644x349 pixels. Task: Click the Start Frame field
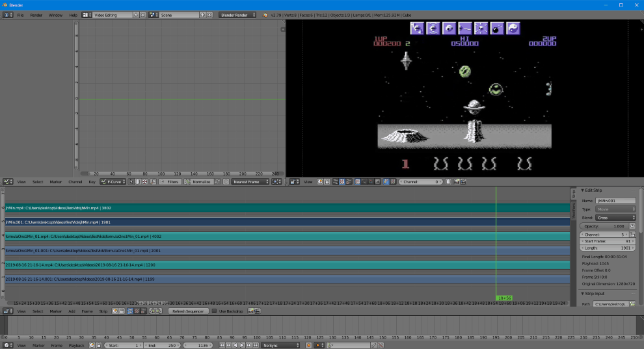(608, 241)
